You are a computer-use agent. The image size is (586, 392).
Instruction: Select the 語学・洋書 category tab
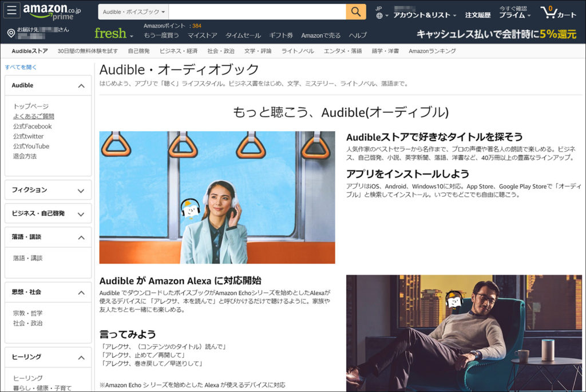pos(385,51)
